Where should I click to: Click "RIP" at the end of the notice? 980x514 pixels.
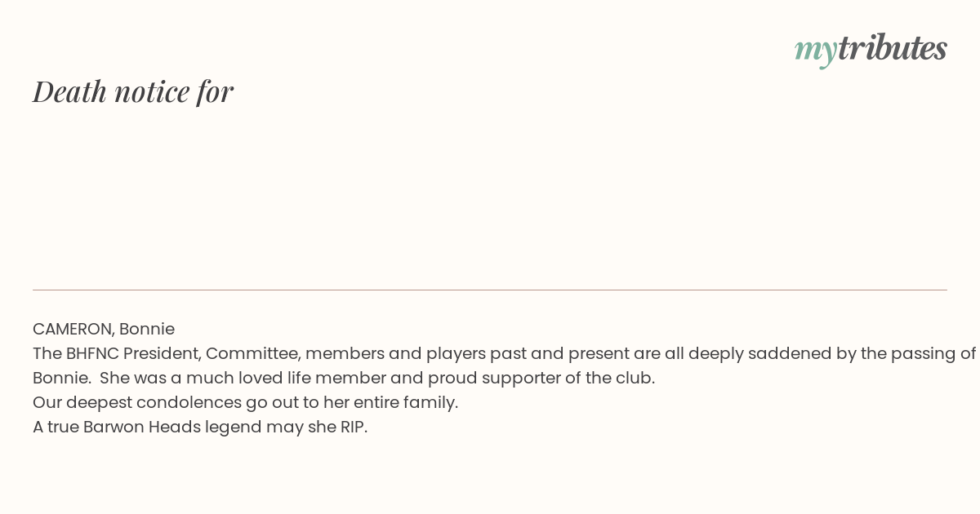(x=354, y=427)
